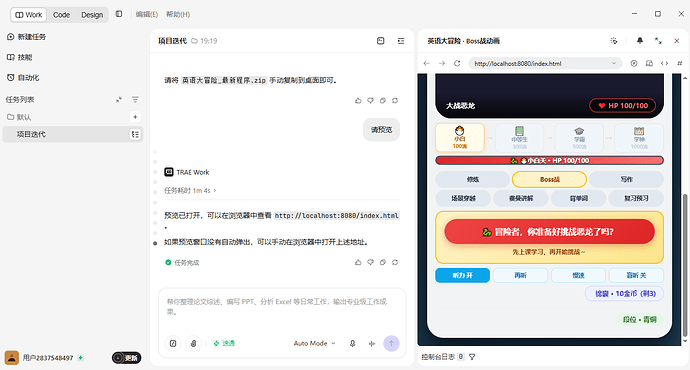
Task: Copy the zip copy message
Action: 383,101
